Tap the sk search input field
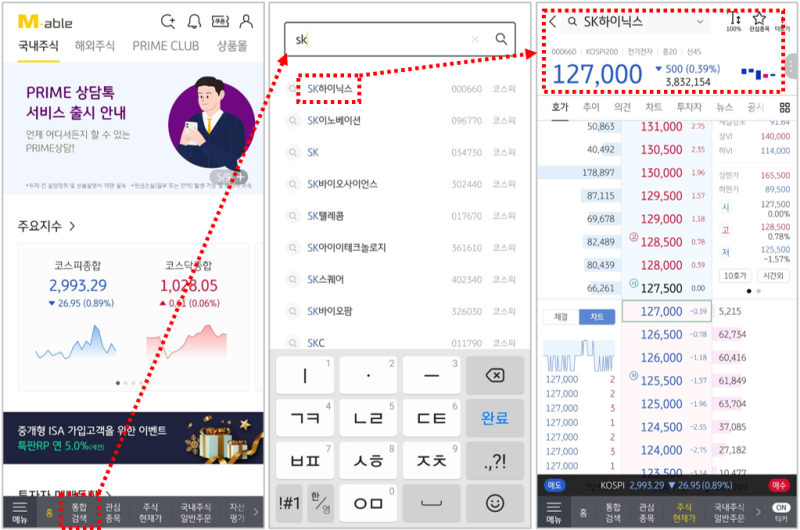The image size is (800, 530). point(399,39)
